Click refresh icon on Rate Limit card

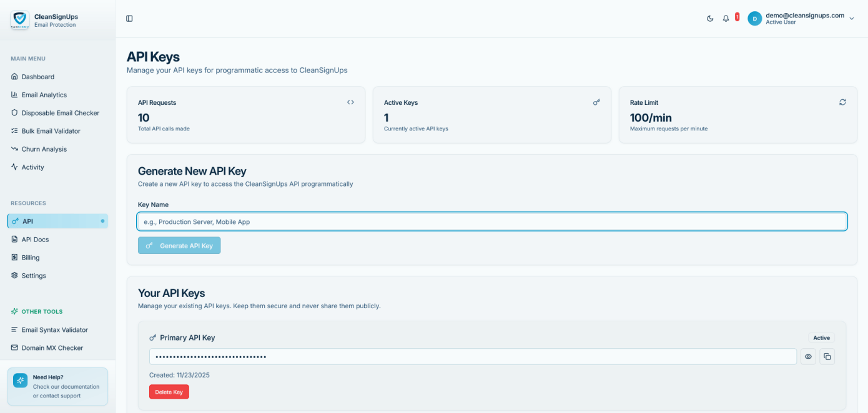coord(842,102)
